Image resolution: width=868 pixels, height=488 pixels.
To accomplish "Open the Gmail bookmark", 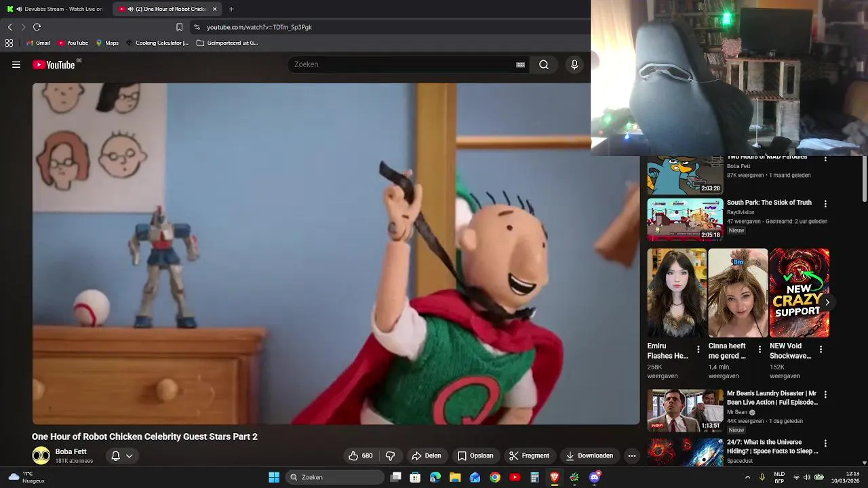I will tap(38, 43).
